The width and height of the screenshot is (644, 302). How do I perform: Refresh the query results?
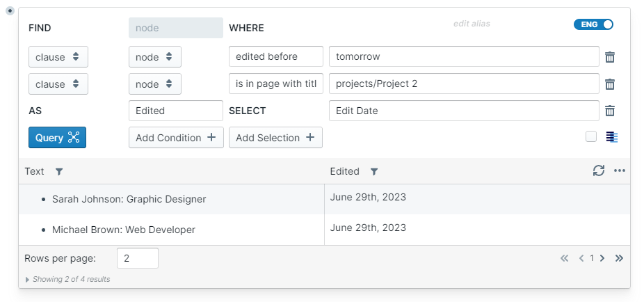pyautogui.click(x=598, y=170)
